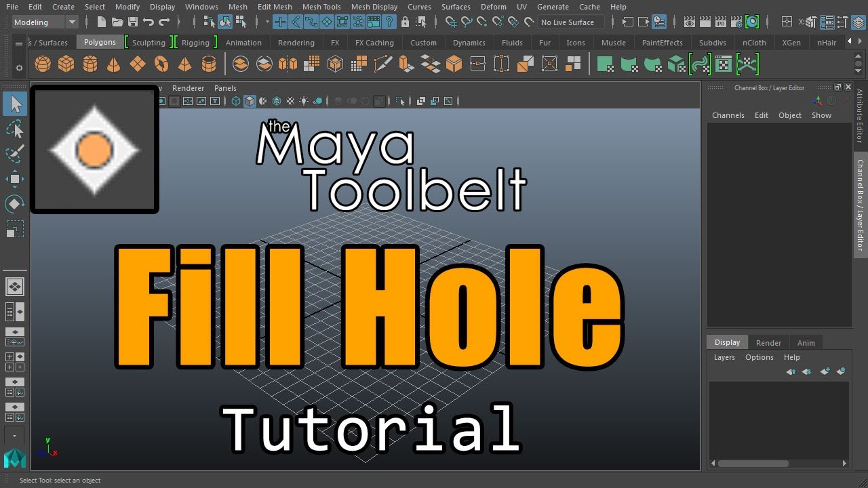868x488 pixels.
Task: Click the No Live Surface field
Action: 571,22
